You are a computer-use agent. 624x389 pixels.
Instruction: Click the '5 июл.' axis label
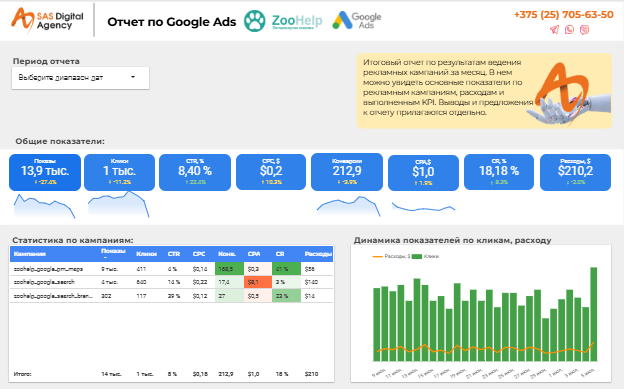587,373
